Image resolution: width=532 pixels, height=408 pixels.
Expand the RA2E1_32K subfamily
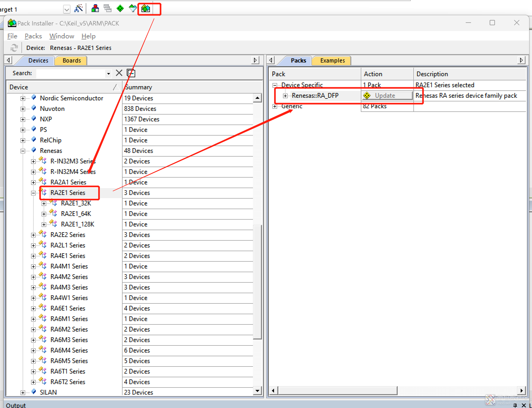point(44,204)
